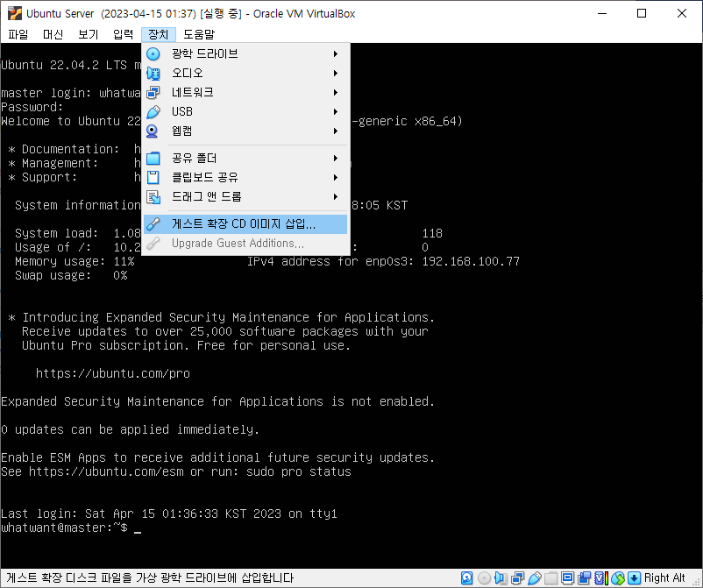Minimize the VirtualBox window

point(602,13)
